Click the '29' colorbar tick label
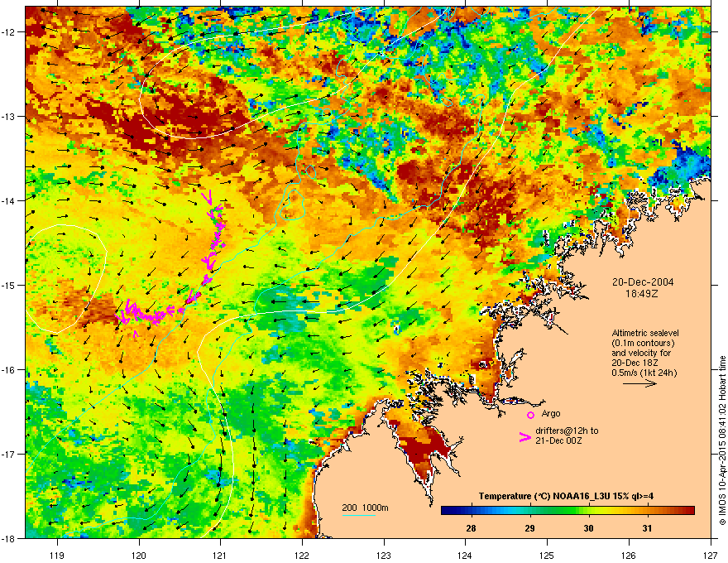 (x=529, y=528)
